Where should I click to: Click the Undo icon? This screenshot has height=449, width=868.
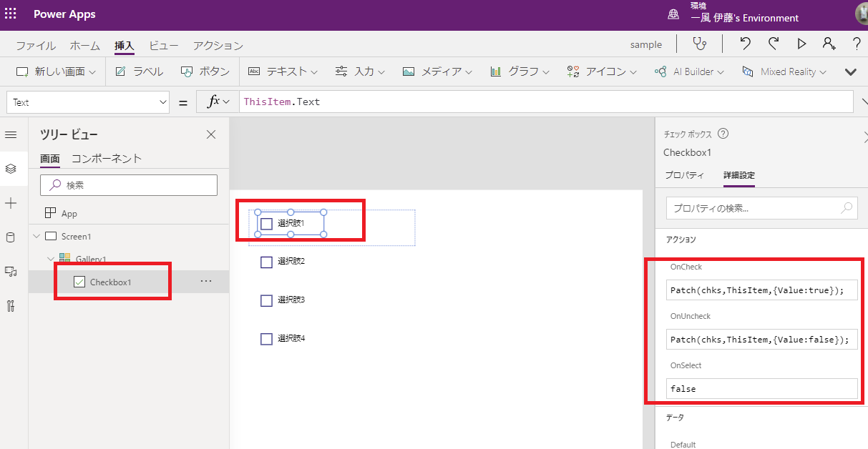coord(745,44)
